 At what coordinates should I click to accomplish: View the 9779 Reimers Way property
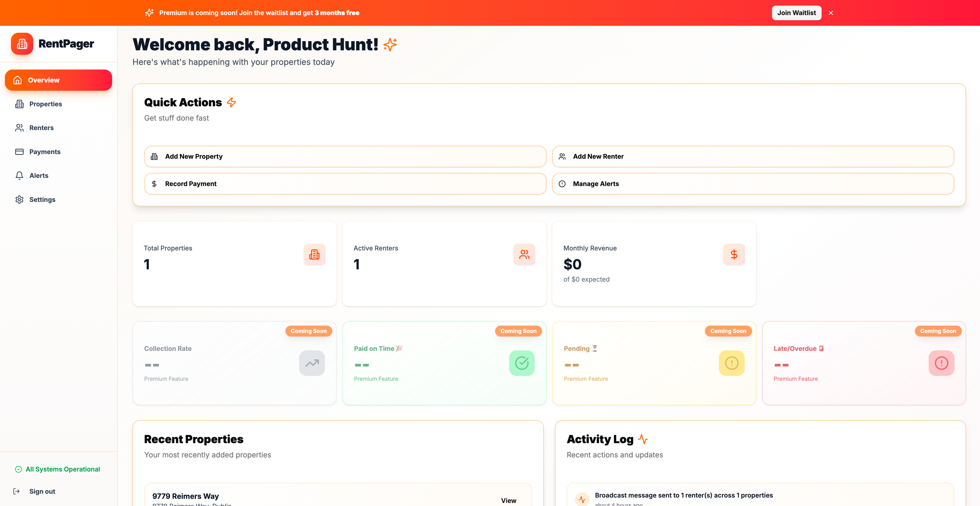[508, 500]
